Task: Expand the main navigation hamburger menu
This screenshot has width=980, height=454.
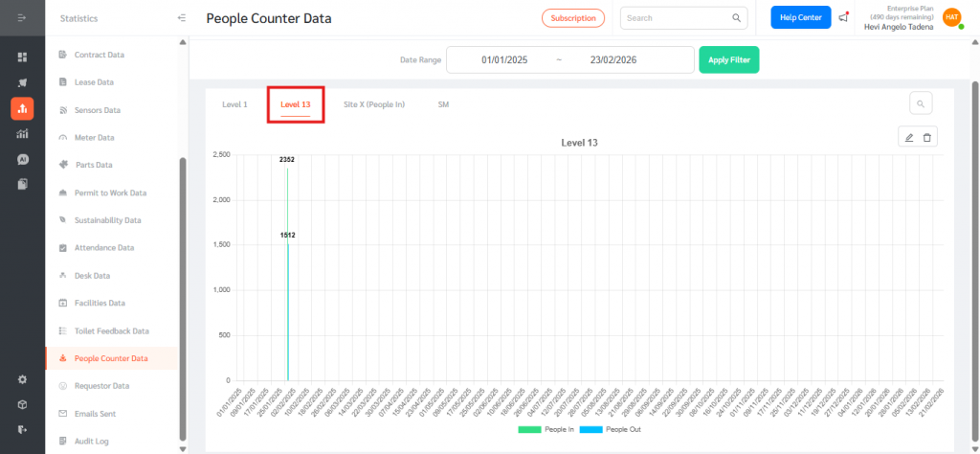Action: pos(22,18)
